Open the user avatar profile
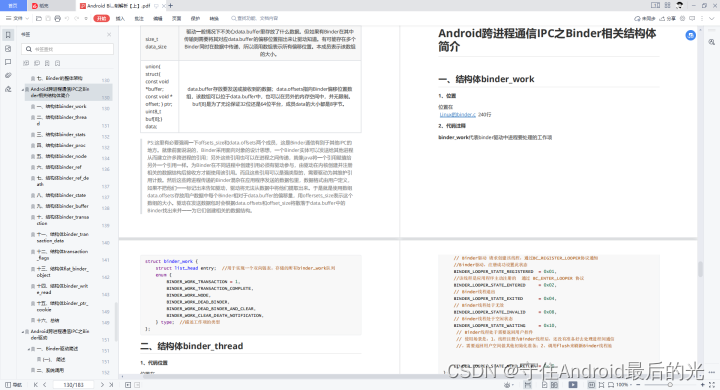Viewport: 720px width, 390px height. tap(680, 6)
